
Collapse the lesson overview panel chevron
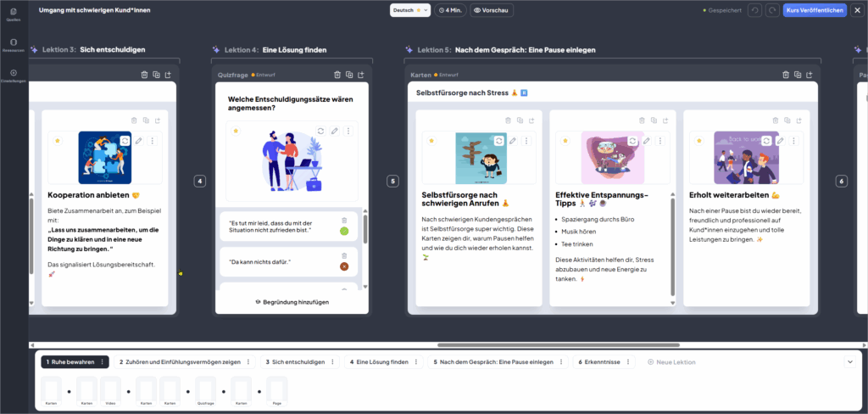(850, 361)
